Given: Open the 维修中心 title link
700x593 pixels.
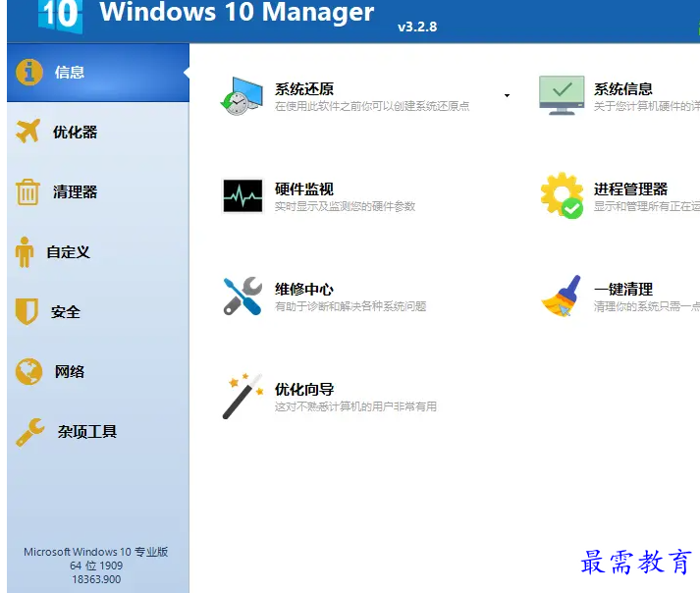Looking at the screenshot, I should (x=304, y=289).
